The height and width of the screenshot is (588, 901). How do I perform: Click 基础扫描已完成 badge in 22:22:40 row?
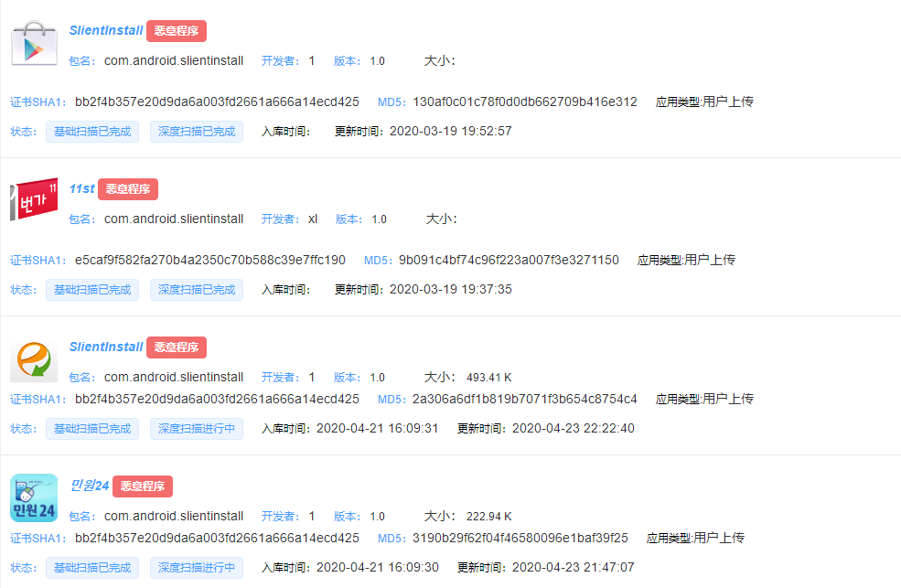click(92, 429)
